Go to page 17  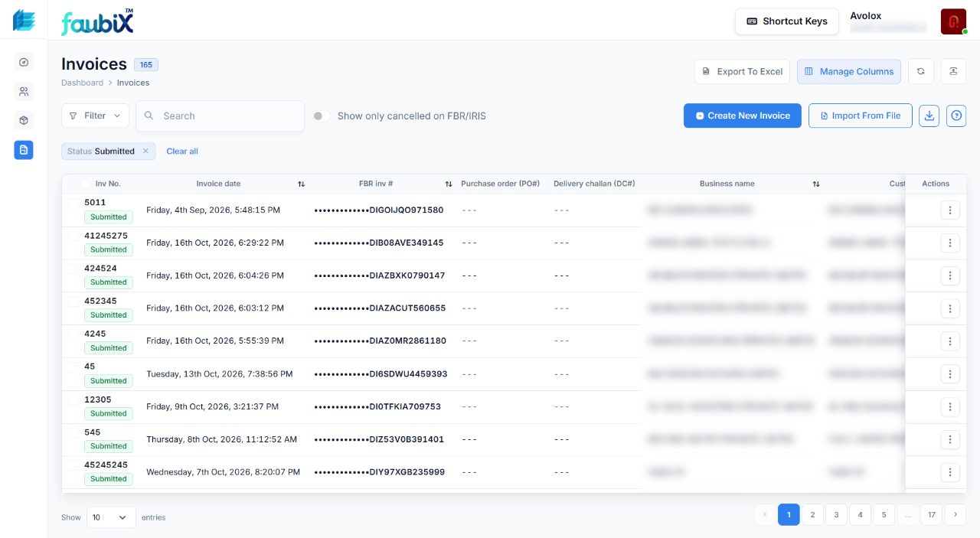pyautogui.click(x=932, y=515)
